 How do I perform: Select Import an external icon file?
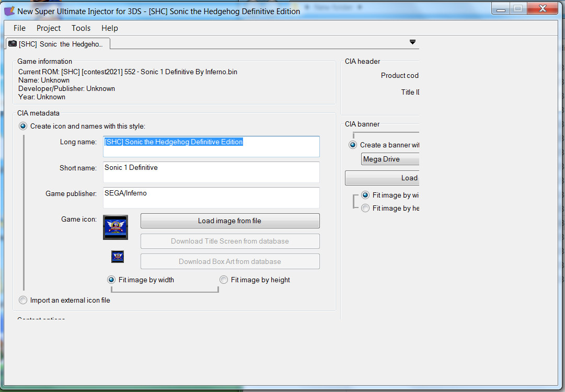point(23,300)
